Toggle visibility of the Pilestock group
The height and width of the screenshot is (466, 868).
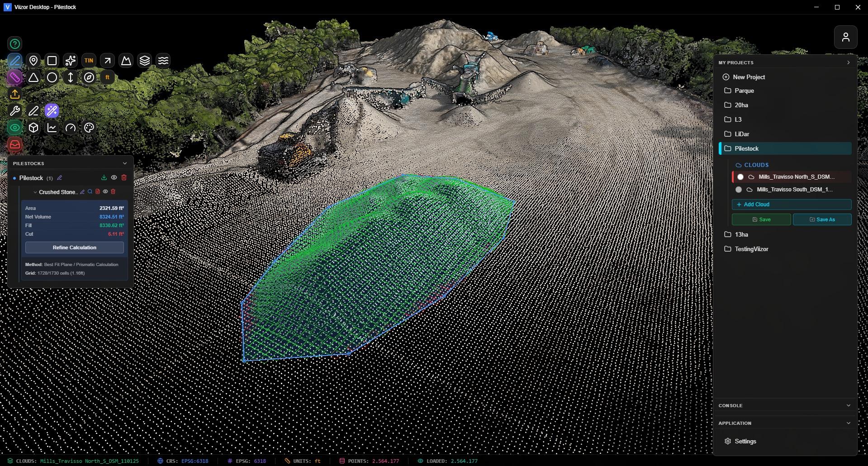pyautogui.click(x=114, y=178)
